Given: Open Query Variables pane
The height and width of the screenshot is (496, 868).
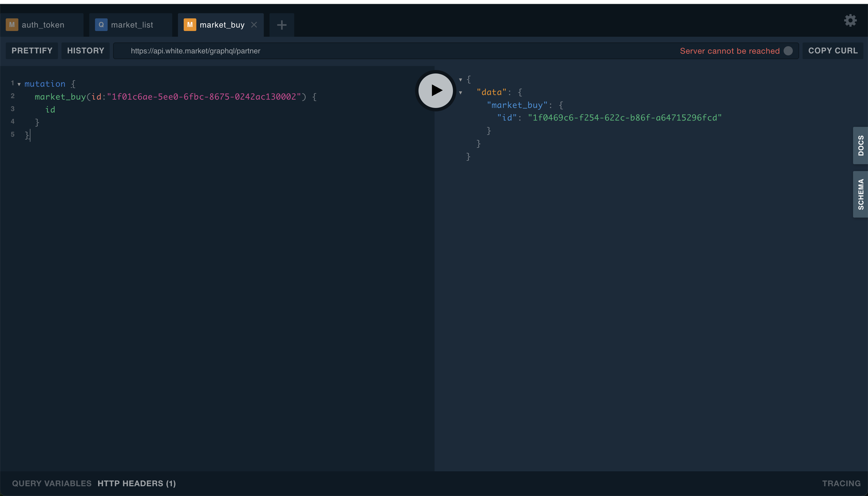Looking at the screenshot, I should 52,483.
